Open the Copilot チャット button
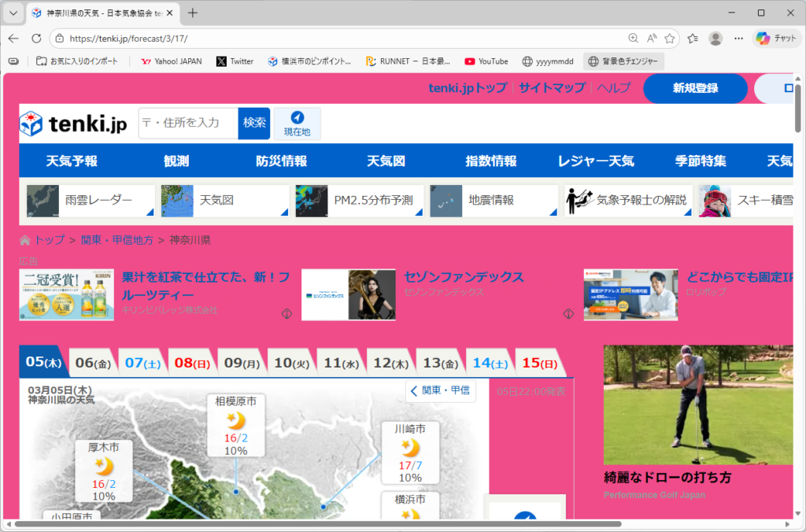806x532 pixels. (x=776, y=38)
